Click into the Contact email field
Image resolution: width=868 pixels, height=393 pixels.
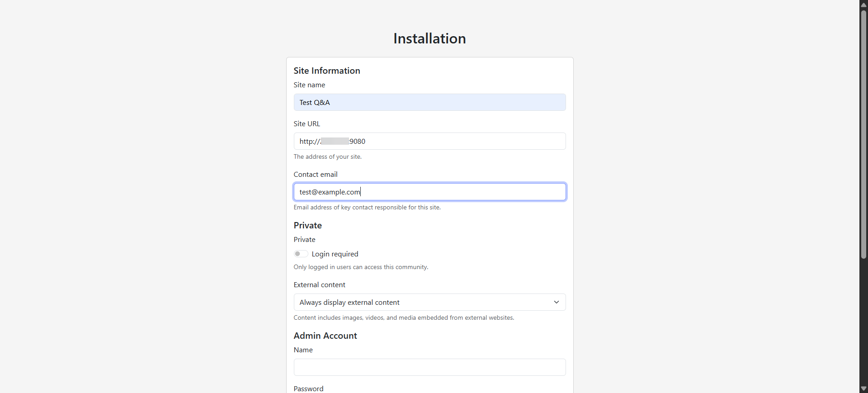click(x=429, y=192)
